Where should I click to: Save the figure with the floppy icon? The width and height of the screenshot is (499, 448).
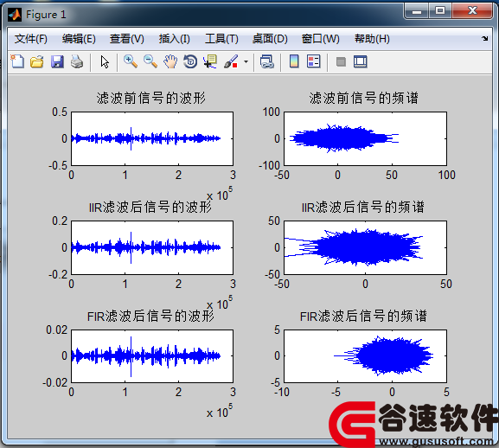coord(57,61)
